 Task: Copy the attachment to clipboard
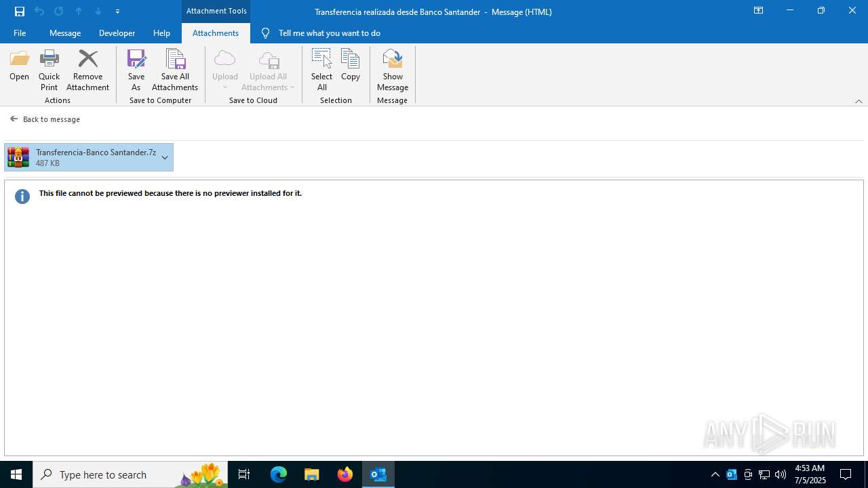point(351,66)
